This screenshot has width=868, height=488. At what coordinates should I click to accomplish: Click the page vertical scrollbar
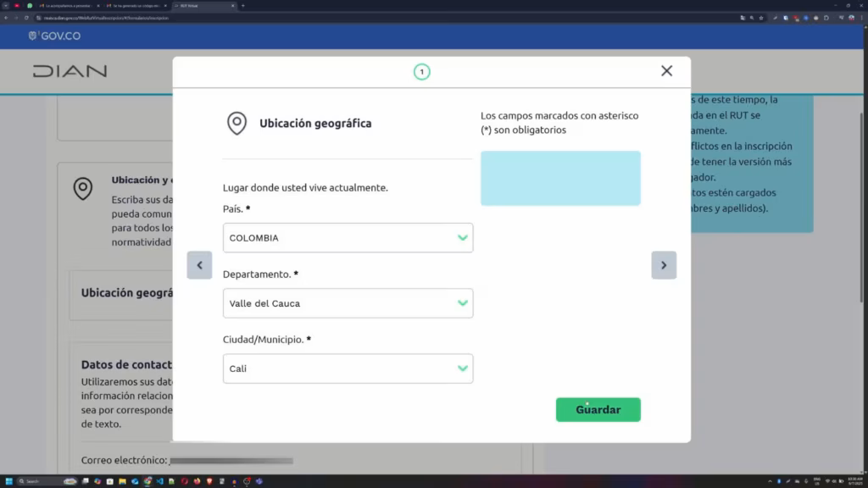861,208
